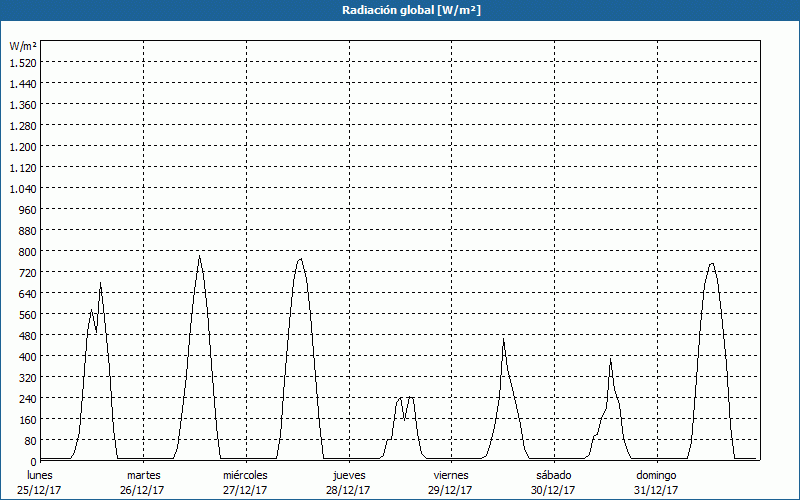Select the jueves 28/12/17 date label
800x500 pixels.
point(349,482)
